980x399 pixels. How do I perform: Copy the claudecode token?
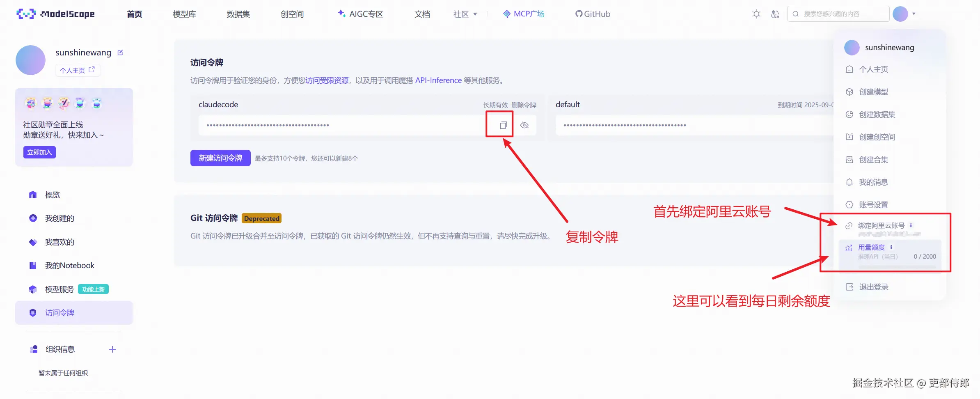(x=503, y=125)
